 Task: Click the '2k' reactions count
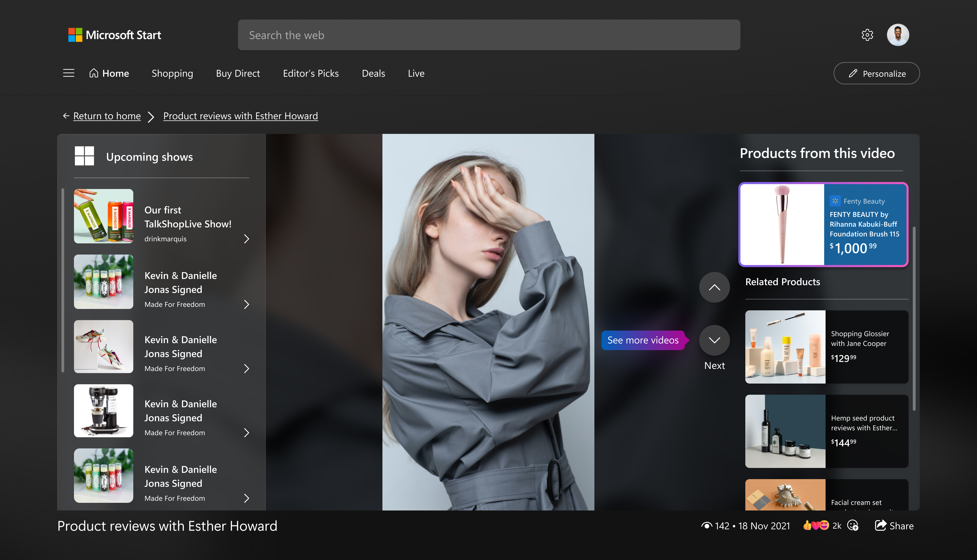coord(837,526)
